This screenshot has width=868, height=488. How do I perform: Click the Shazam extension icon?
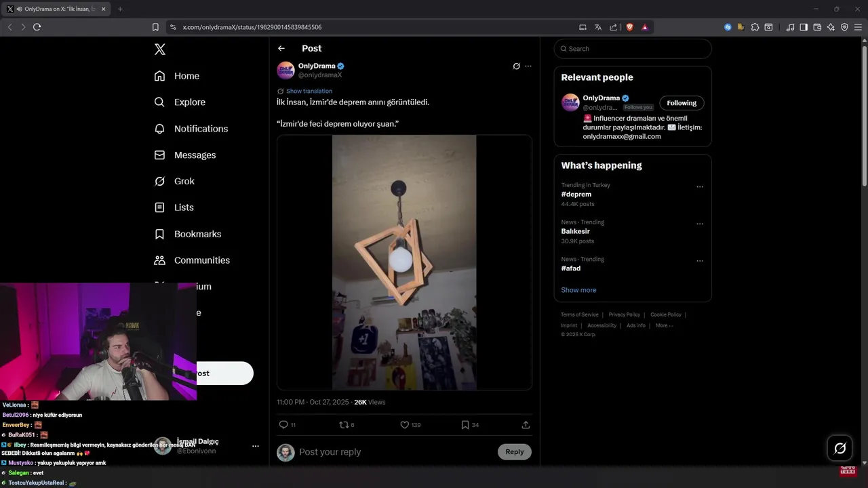pyautogui.click(x=728, y=27)
